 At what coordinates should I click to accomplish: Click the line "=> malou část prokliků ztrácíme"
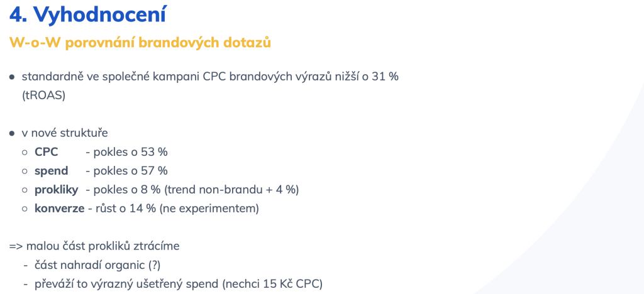coord(94,246)
